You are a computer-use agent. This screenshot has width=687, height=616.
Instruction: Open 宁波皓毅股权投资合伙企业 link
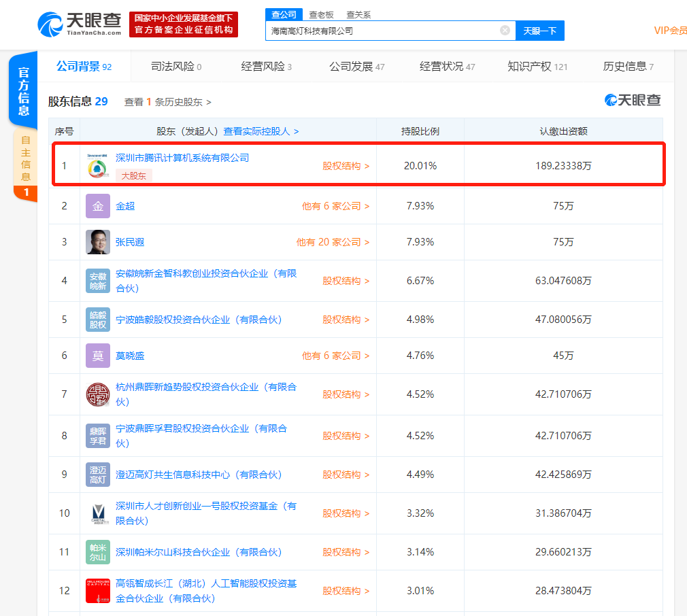(x=199, y=320)
